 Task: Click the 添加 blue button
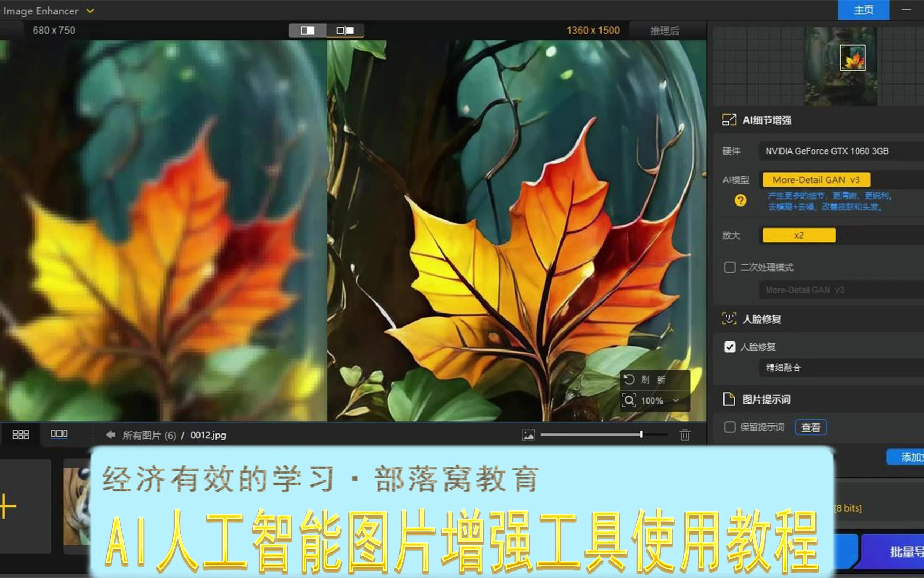(906, 457)
